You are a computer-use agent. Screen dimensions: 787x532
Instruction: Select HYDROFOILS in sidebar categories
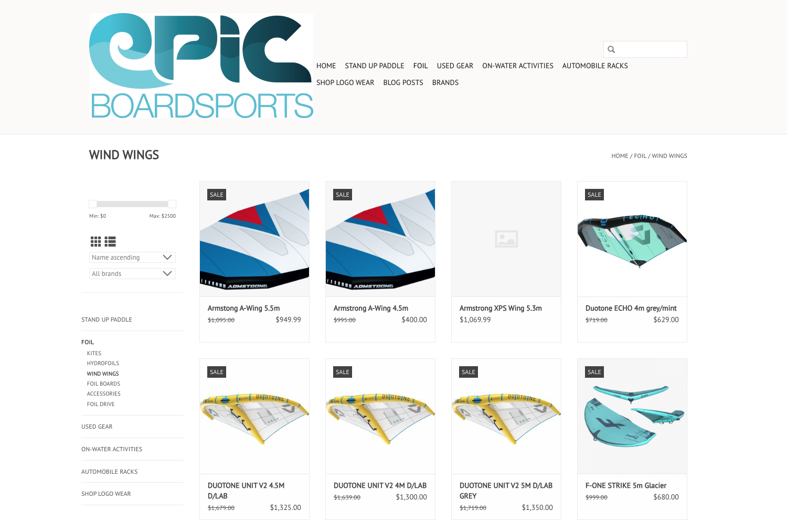point(103,363)
